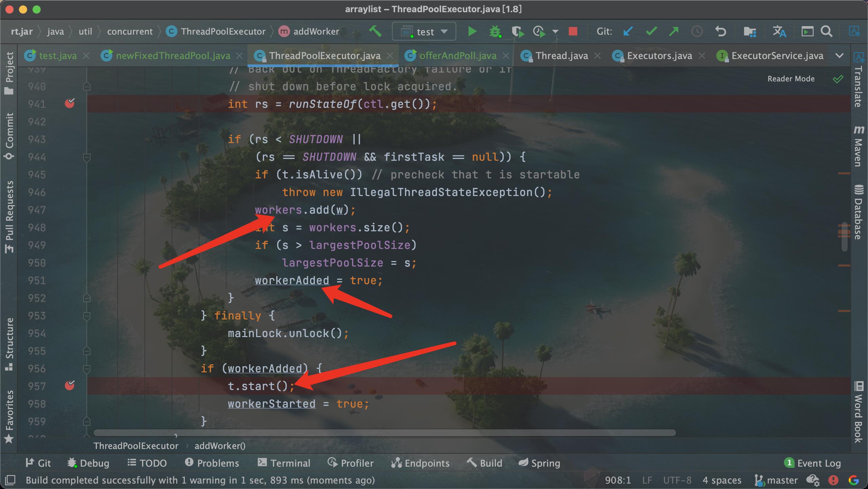Run the test configuration with green play

[472, 32]
